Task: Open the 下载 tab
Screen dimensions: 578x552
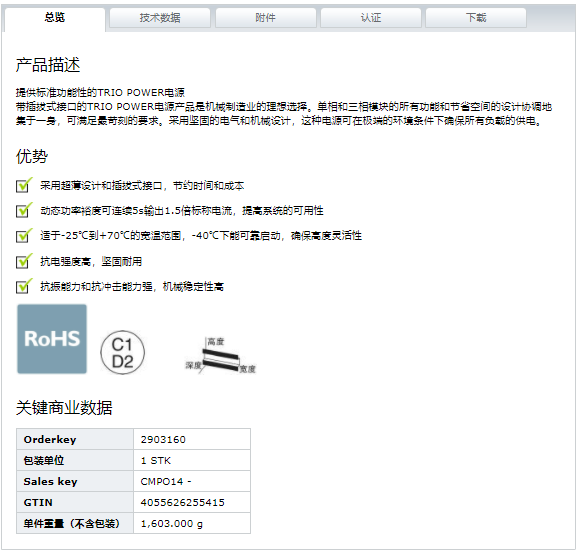Action: [476, 18]
